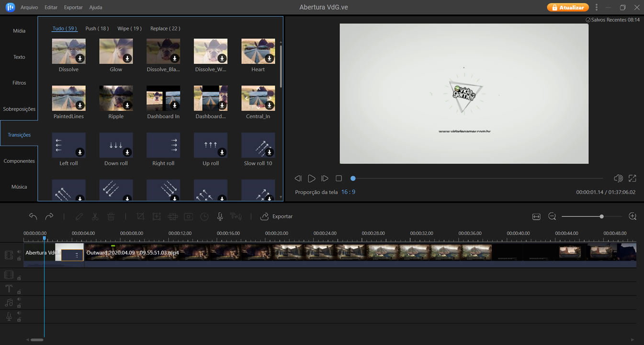Select the Dashboard In transition thumbnail
The width and height of the screenshot is (644, 345).
[163, 98]
